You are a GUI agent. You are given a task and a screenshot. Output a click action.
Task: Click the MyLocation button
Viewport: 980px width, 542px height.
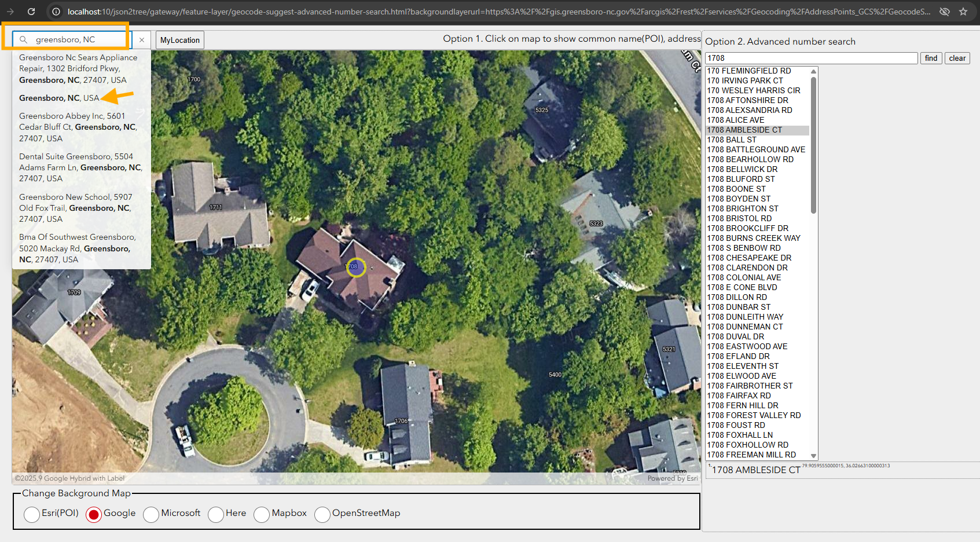point(180,40)
